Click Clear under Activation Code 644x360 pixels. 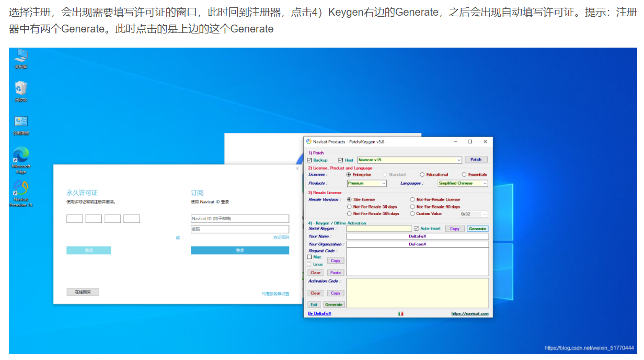(316, 293)
